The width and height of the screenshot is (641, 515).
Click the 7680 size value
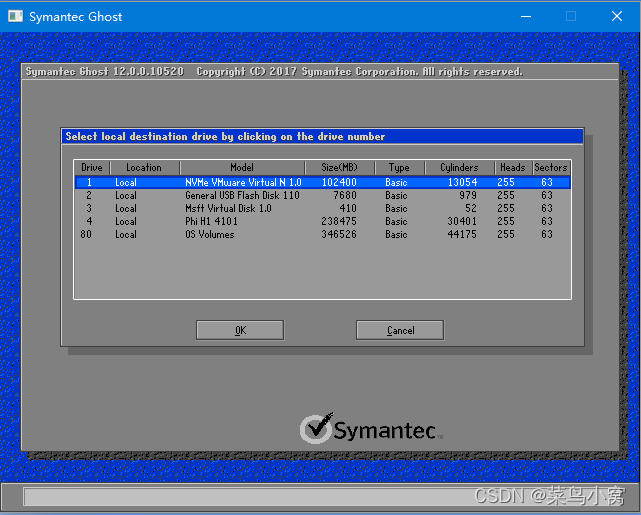pos(345,195)
